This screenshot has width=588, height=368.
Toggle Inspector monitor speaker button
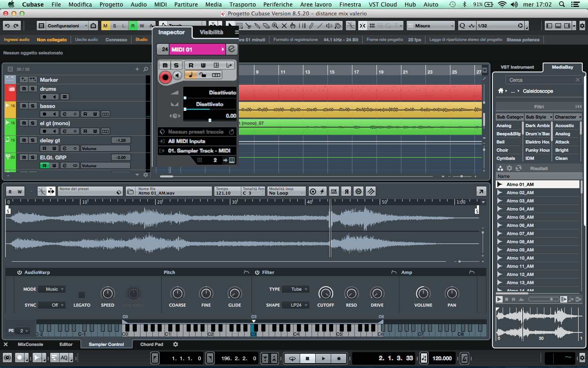click(x=177, y=75)
